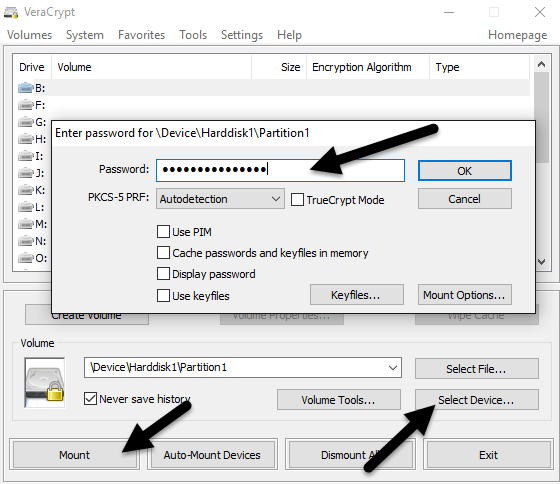Open the PKCS-5 PRF Autodetection dropdown
This screenshot has height=484, width=560.
220,199
